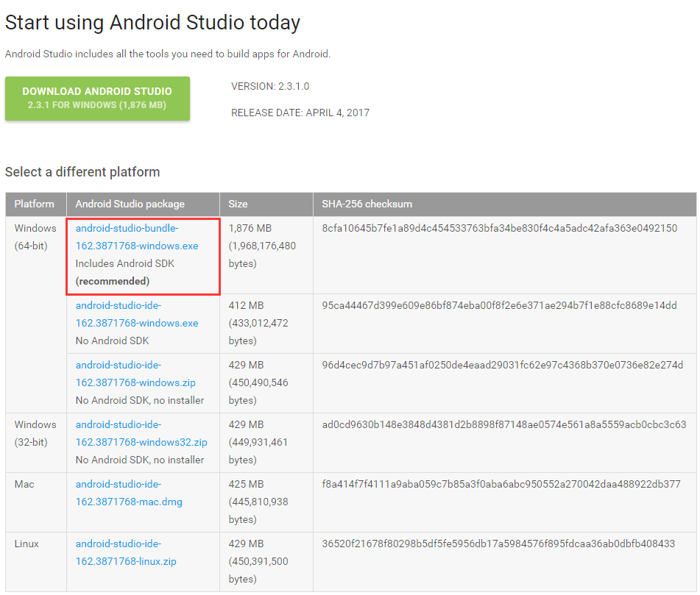
Task: Download the Windows zip without installer
Action: (134, 374)
